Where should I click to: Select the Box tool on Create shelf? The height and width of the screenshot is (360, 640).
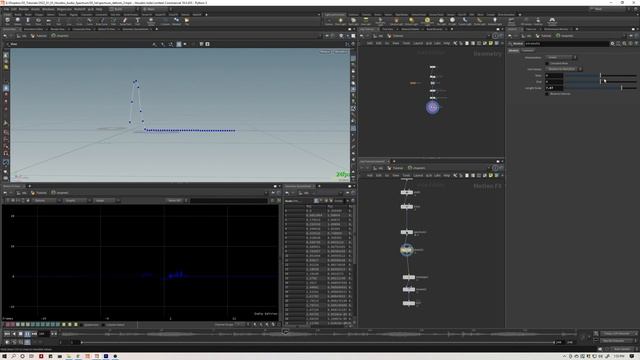[x=7, y=21]
